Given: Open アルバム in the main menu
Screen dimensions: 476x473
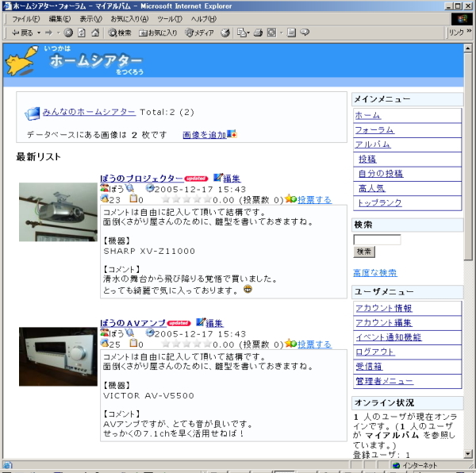Looking at the screenshot, I should 373,144.
